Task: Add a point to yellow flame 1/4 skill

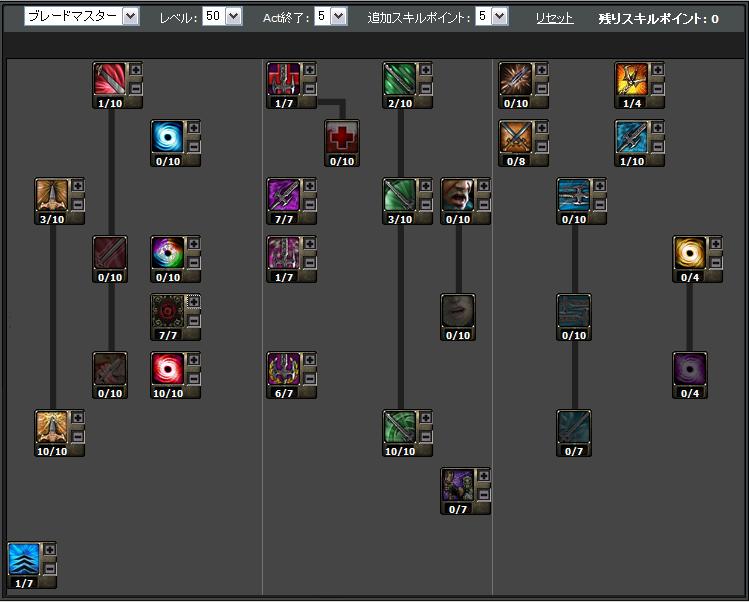Action: pos(658,70)
